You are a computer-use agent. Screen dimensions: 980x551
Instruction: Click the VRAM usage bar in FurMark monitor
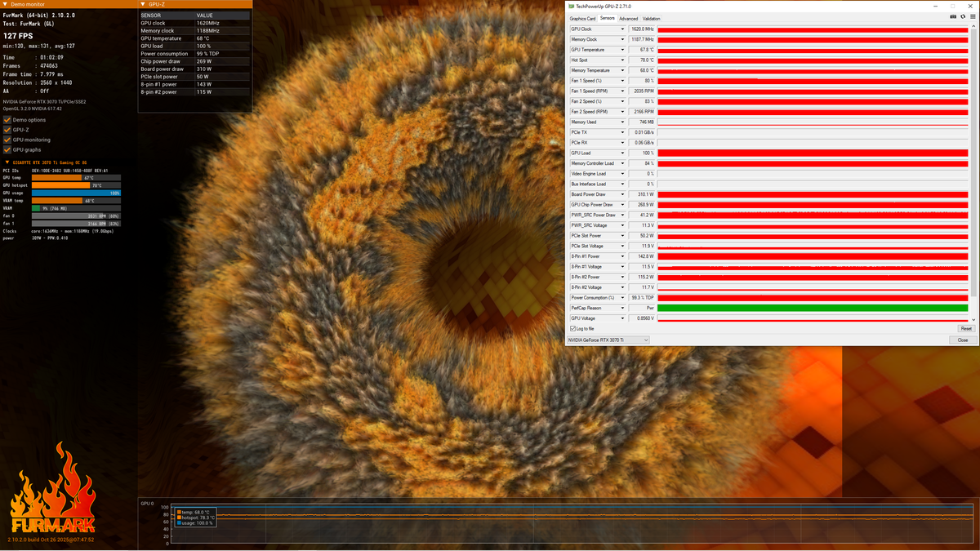76,208
